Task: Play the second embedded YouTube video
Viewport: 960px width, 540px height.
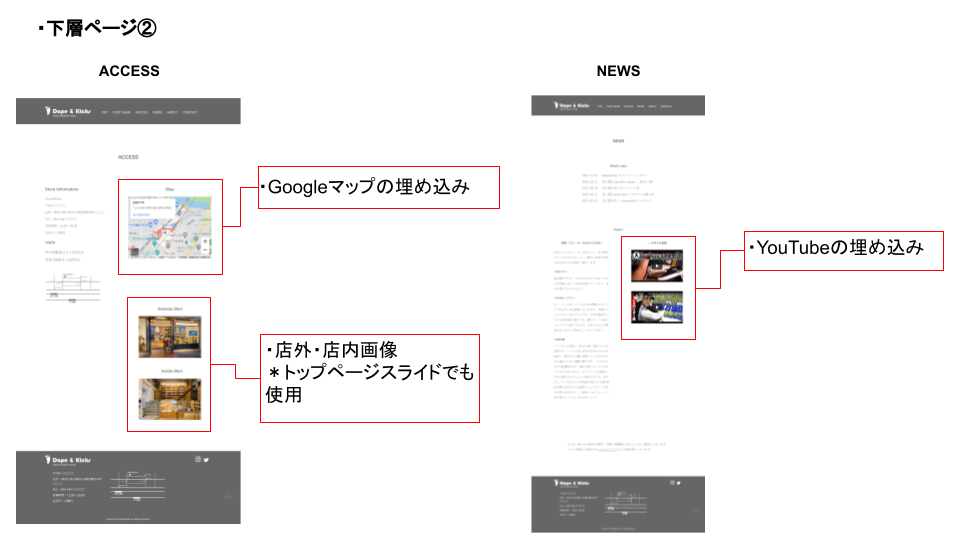Action: 656,307
